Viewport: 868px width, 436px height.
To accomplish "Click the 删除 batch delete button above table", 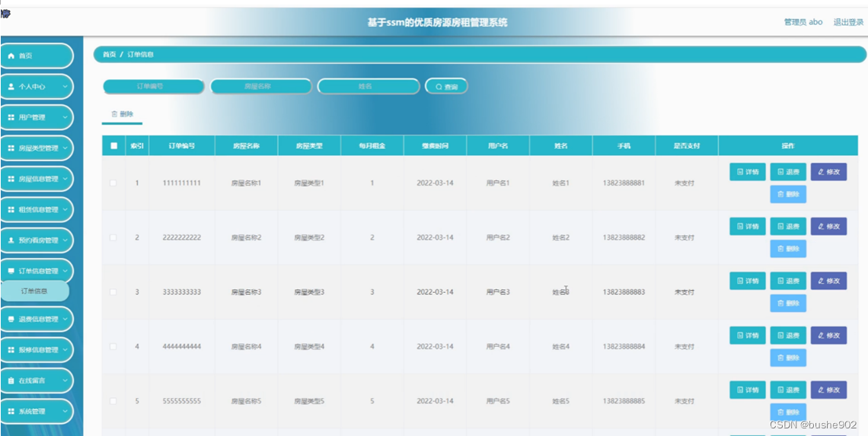I will coord(123,114).
